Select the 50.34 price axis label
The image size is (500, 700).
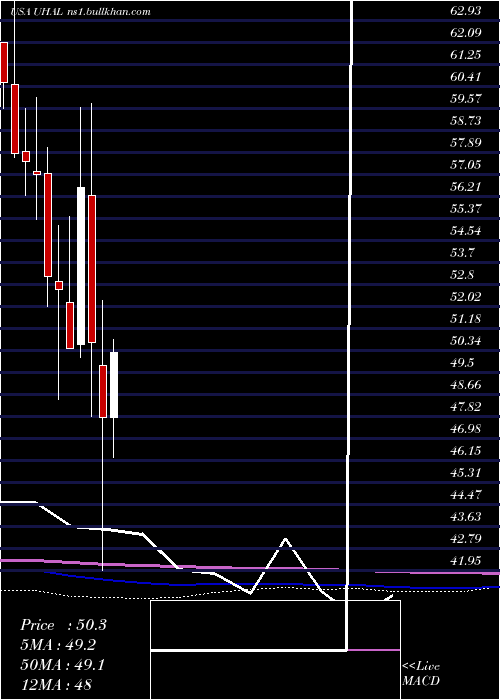466,341
